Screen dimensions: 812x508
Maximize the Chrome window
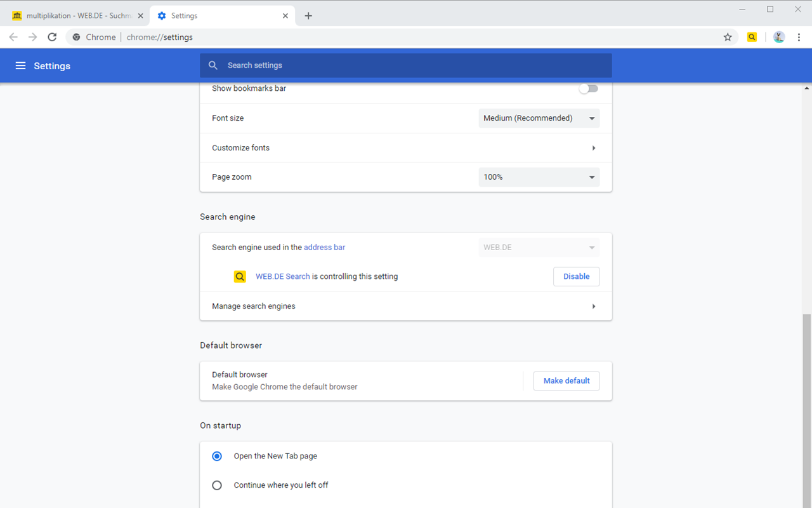coord(770,9)
